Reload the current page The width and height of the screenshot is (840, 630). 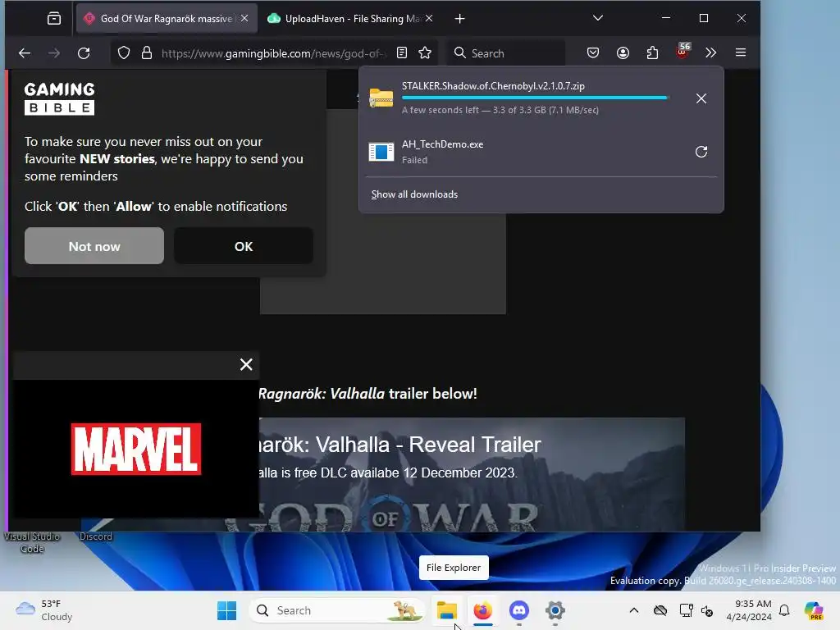(84, 53)
